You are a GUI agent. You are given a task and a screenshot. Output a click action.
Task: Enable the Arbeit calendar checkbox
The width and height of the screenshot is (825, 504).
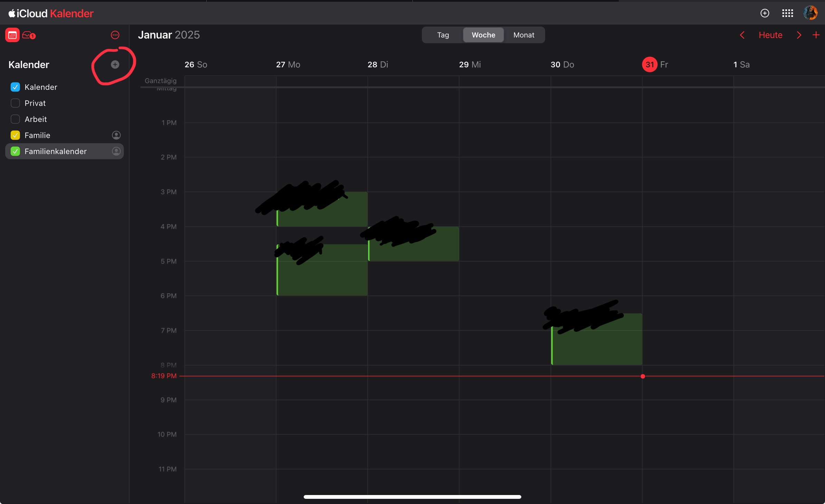pyautogui.click(x=15, y=119)
